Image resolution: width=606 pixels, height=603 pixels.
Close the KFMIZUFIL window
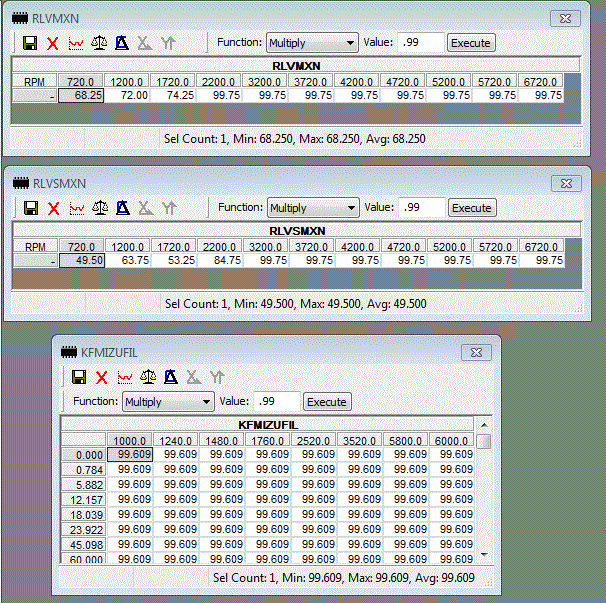(x=477, y=353)
